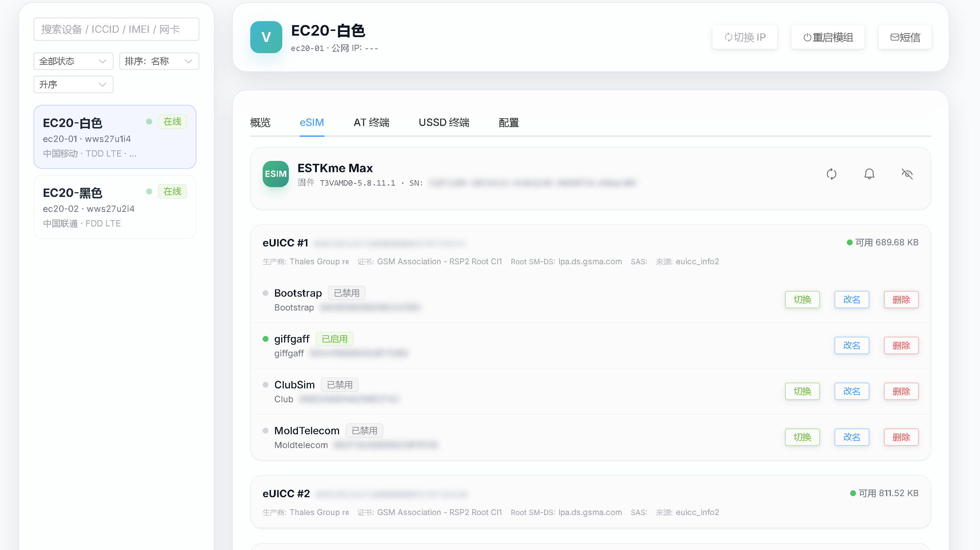The image size is (980, 550).
Task: Switch to the USSD 终端 tab
Action: [x=444, y=123]
